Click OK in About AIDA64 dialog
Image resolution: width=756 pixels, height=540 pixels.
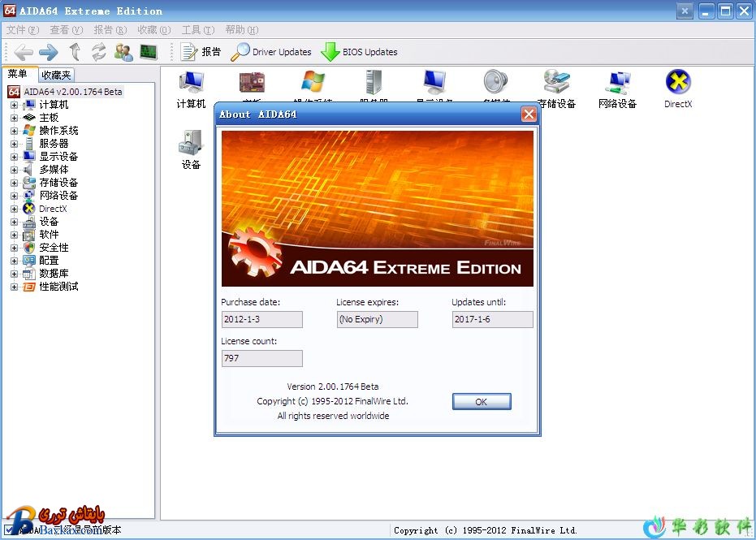[x=482, y=402]
